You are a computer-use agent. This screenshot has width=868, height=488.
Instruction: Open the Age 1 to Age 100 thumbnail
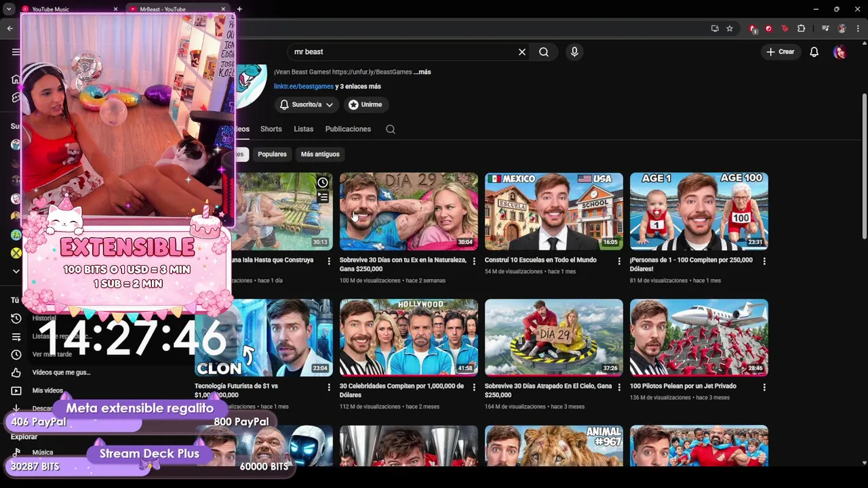coord(699,211)
